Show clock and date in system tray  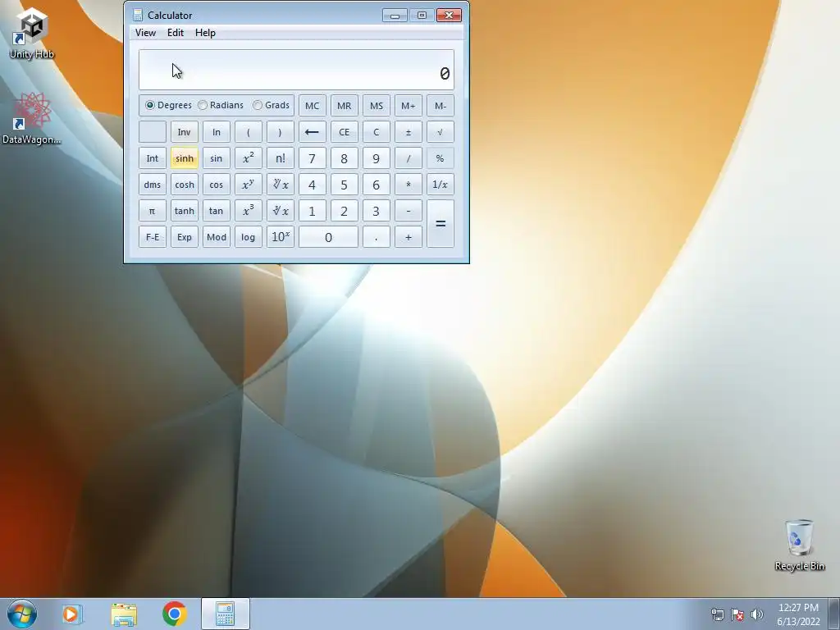(x=798, y=614)
